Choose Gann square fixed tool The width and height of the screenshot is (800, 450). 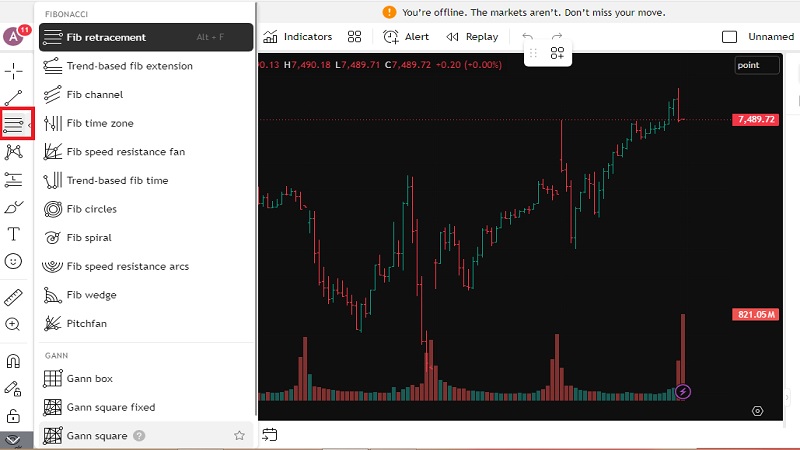(146, 407)
